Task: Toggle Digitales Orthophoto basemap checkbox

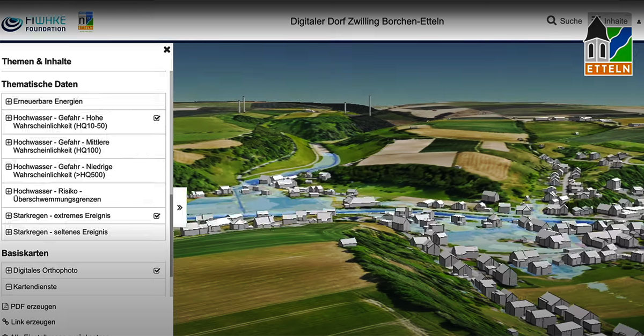Action: [x=157, y=271]
